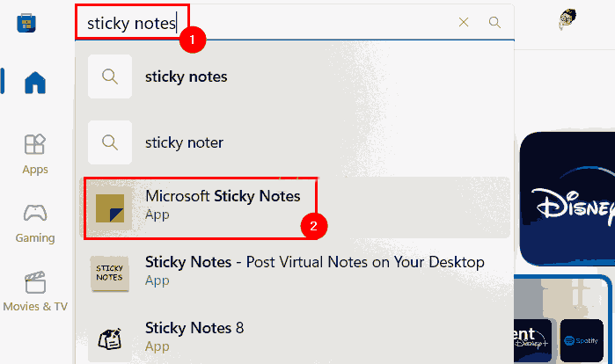Click the Sticky Notes 8 app icon
The height and width of the screenshot is (364, 615).
coord(110,339)
